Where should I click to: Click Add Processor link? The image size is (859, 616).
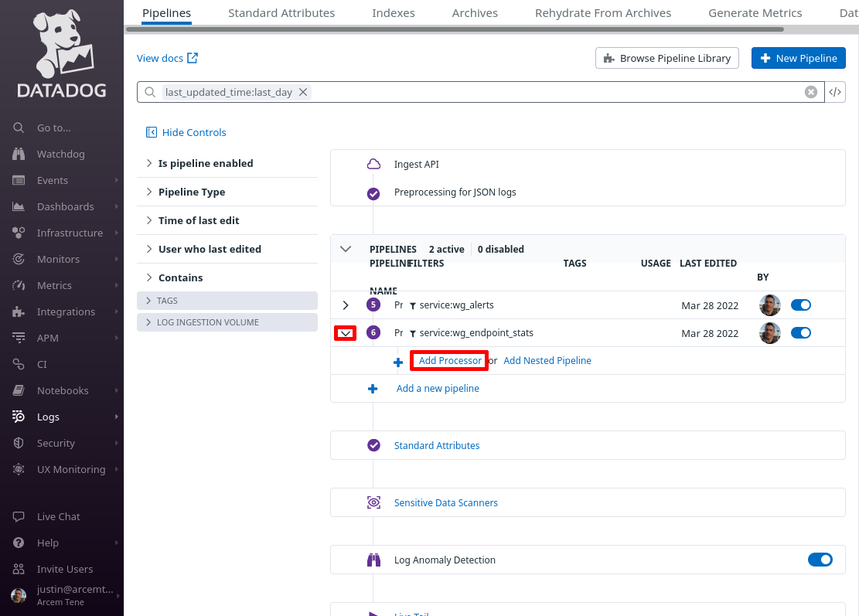click(450, 360)
